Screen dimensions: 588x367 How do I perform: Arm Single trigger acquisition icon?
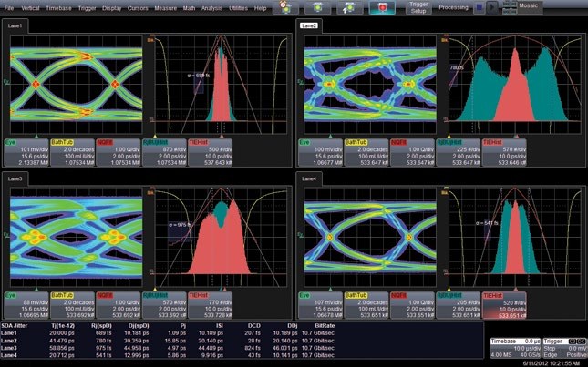[x=349, y=7]
